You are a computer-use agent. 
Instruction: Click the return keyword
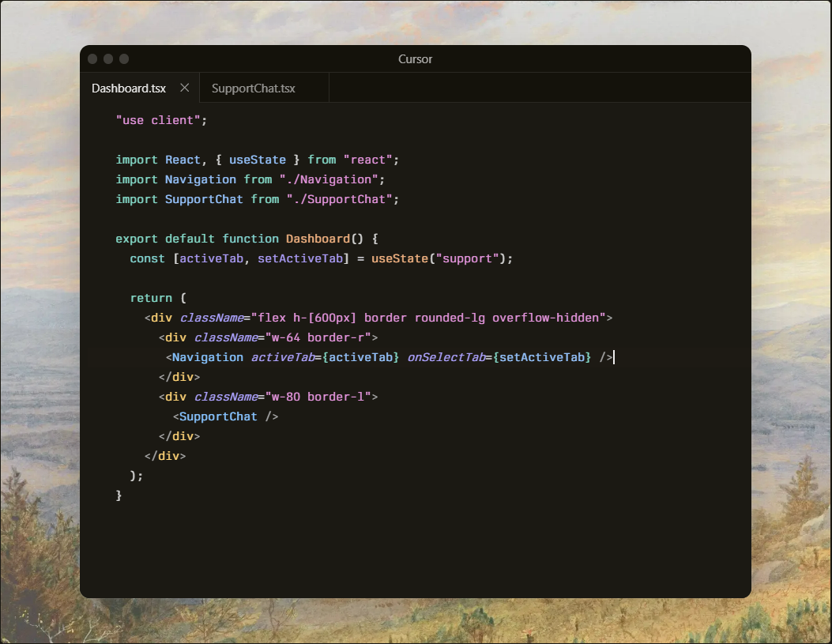pyautogui.click(x=151, y=298)
